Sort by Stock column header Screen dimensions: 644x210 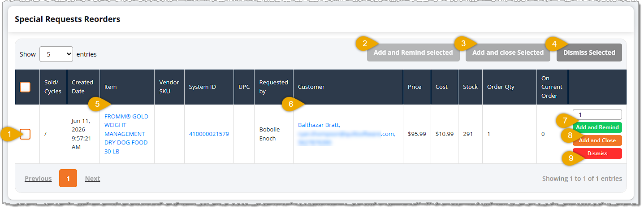pyautogui.click(x=471, y=87)
